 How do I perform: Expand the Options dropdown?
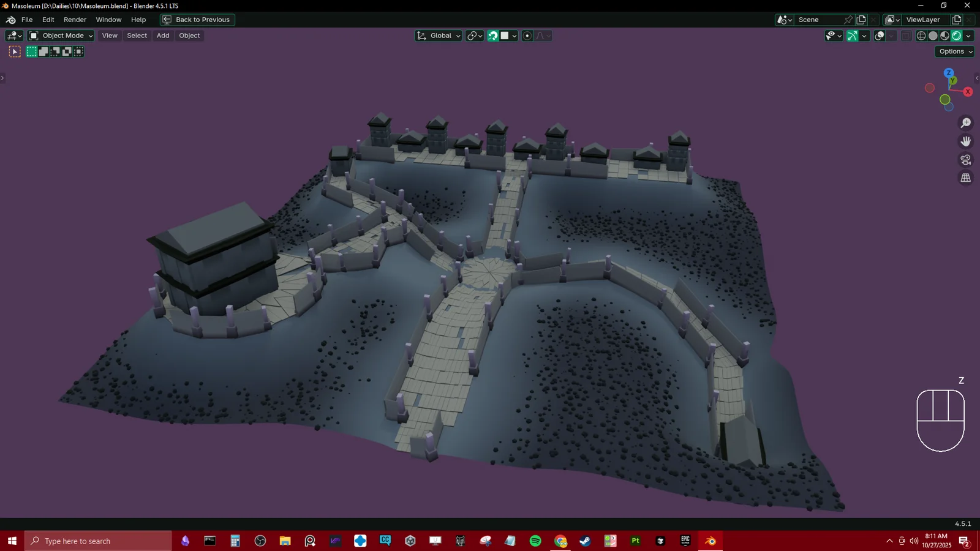954,51
